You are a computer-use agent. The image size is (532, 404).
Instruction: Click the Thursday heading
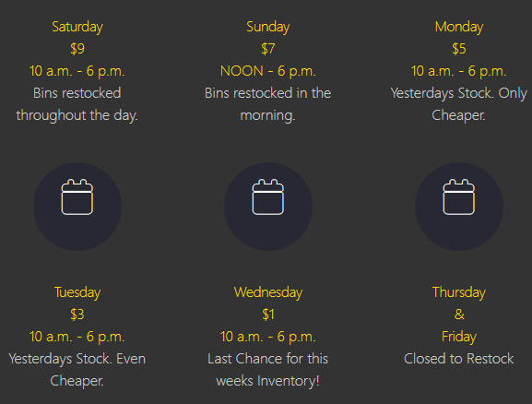[x=459, y=292]
